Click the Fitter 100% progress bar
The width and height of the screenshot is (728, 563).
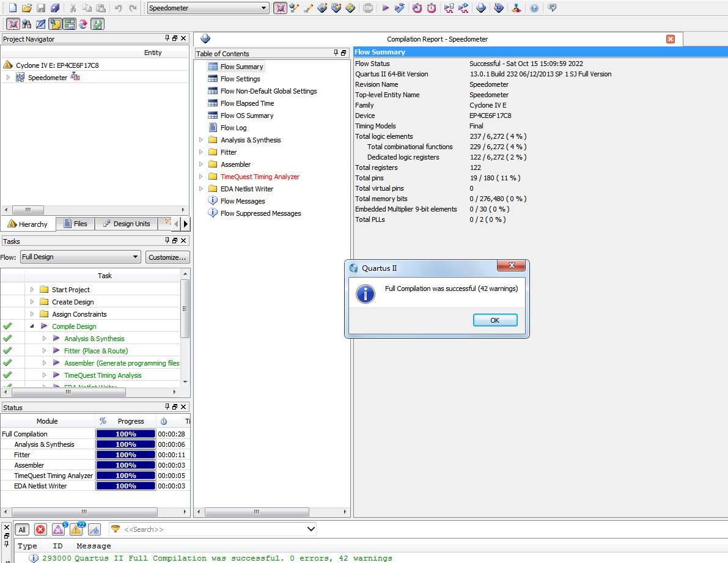pyautogui.click(x=125, y=454)
